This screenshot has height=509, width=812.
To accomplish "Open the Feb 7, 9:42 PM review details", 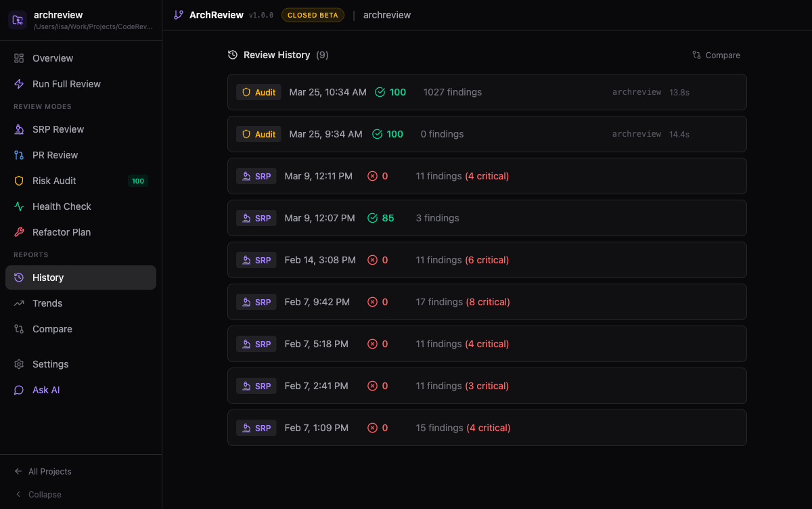I will tap(487, 302).
